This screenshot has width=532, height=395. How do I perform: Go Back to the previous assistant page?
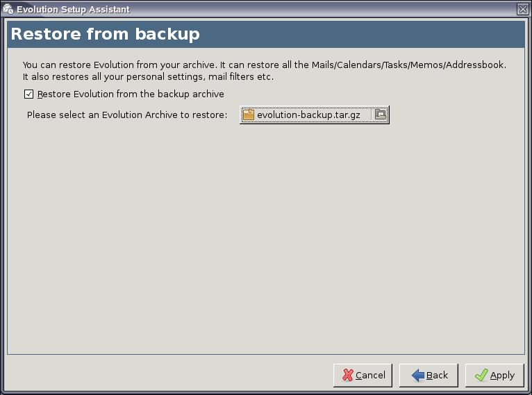click(429, 376)
